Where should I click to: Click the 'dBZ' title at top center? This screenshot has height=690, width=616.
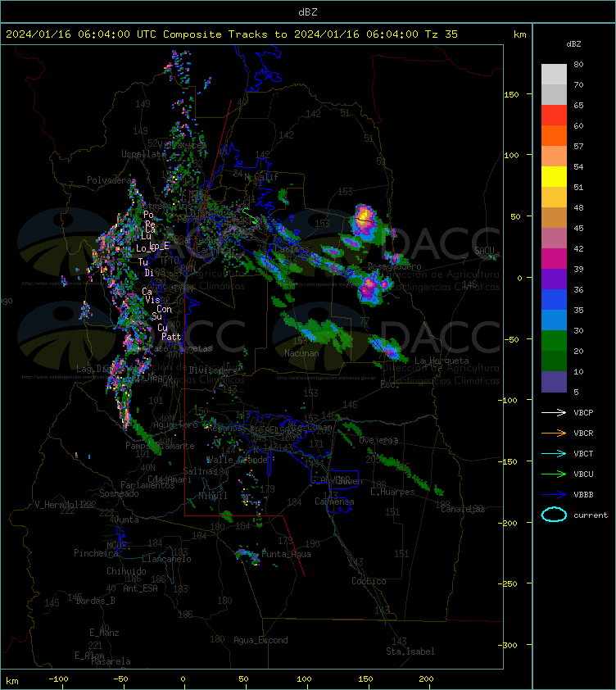tap(307, 11)
